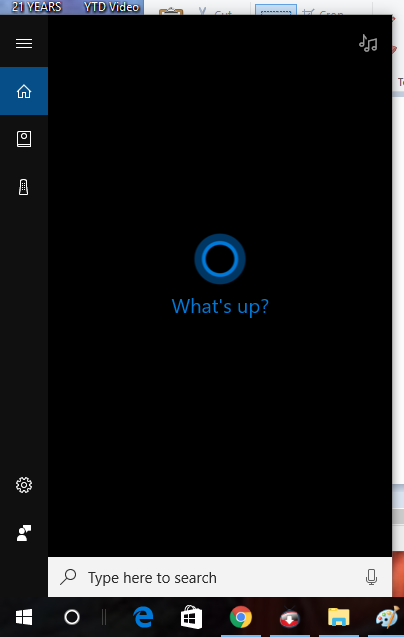Click the microphone icon in the search box
404x637 pixels.
pos(371,577)
